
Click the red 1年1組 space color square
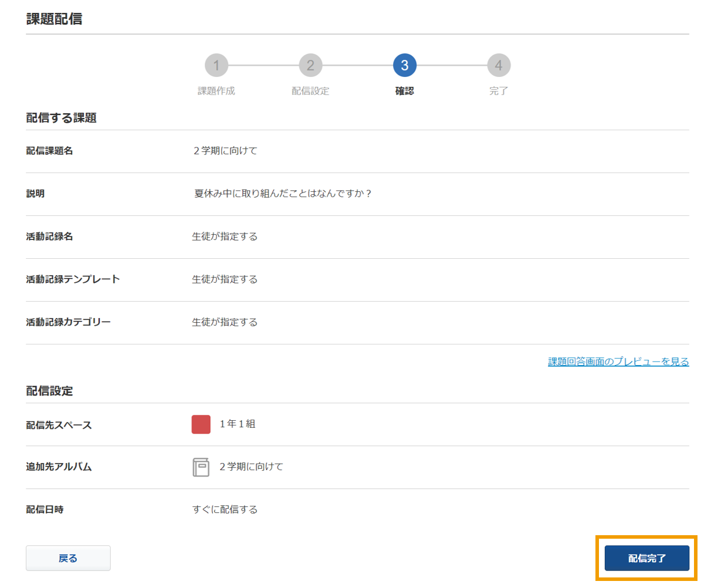201,424
